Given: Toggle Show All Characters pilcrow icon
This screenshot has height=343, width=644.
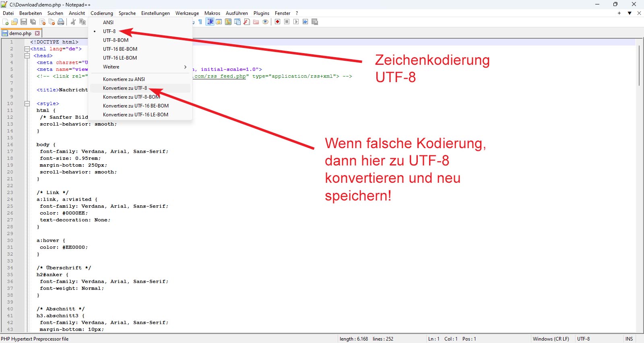Looking at the screenshot, I should (x=200, y=22).
